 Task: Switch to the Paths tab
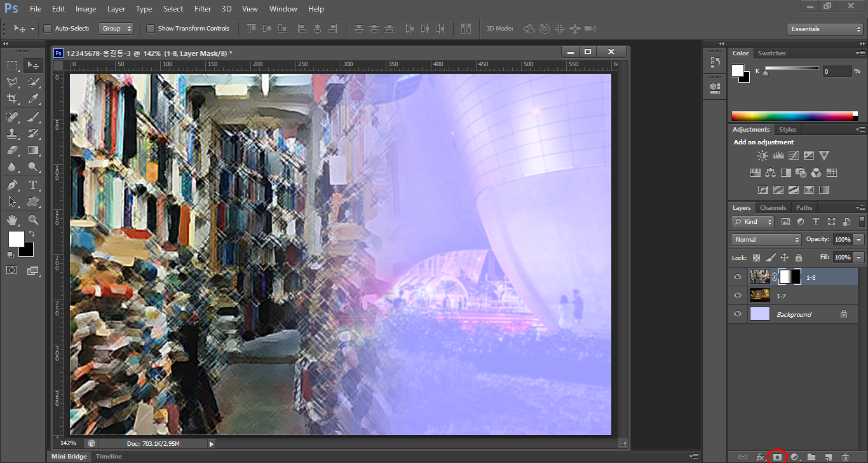[x=804, y=208]
